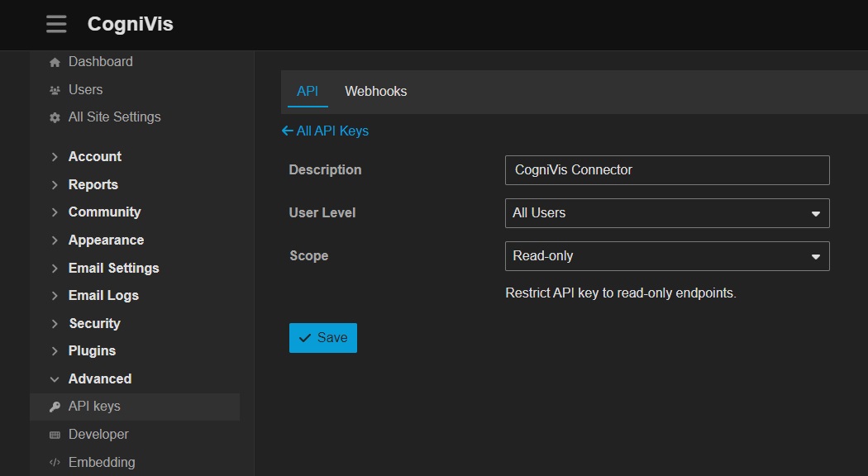Save the API key settings
This screenshot has width=868, height=476.
322,338
